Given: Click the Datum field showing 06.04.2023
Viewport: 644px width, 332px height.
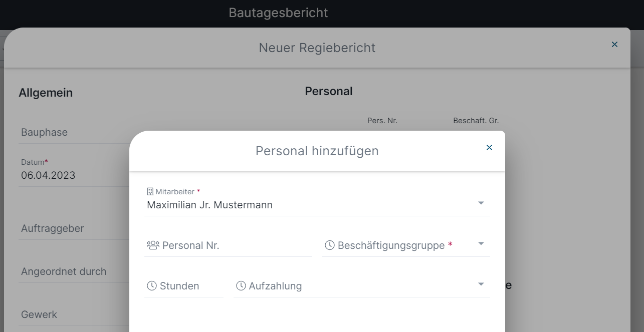Looking at the screenshot, I should tap(74, 171).
